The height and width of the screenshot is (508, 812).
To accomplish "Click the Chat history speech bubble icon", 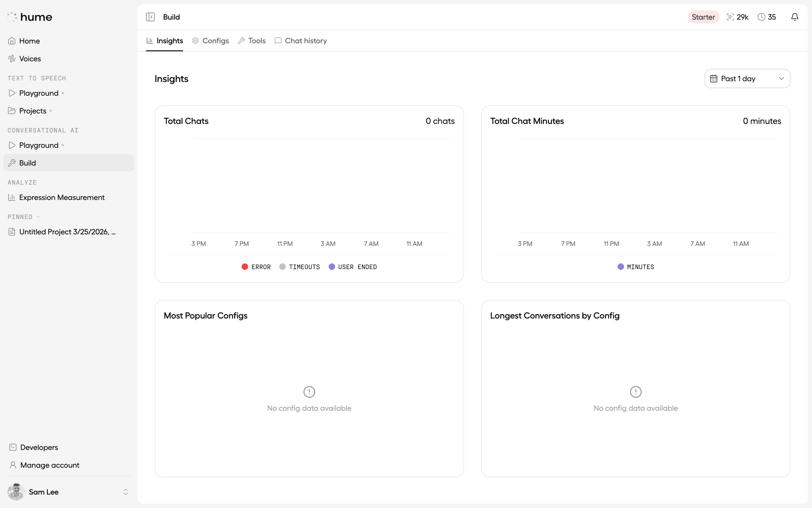I will [278, 41].
